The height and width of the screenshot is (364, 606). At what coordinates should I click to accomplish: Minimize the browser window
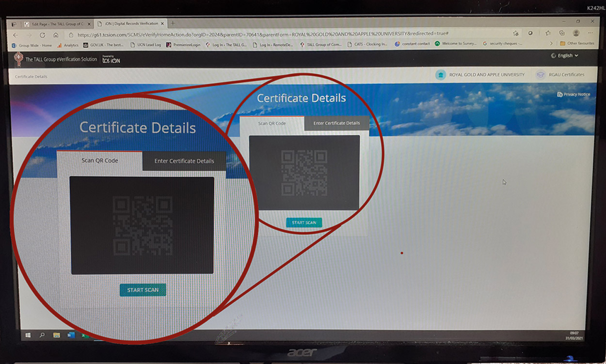563,21
